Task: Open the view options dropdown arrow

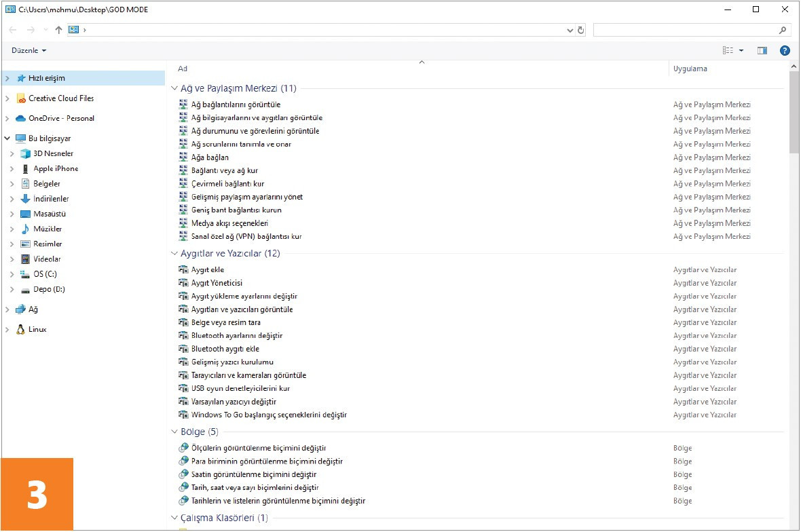Action: [x=741, y=50]
